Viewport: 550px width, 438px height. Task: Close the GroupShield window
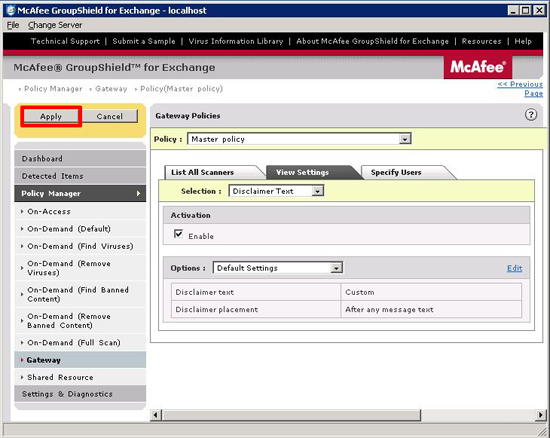(539, 11)
